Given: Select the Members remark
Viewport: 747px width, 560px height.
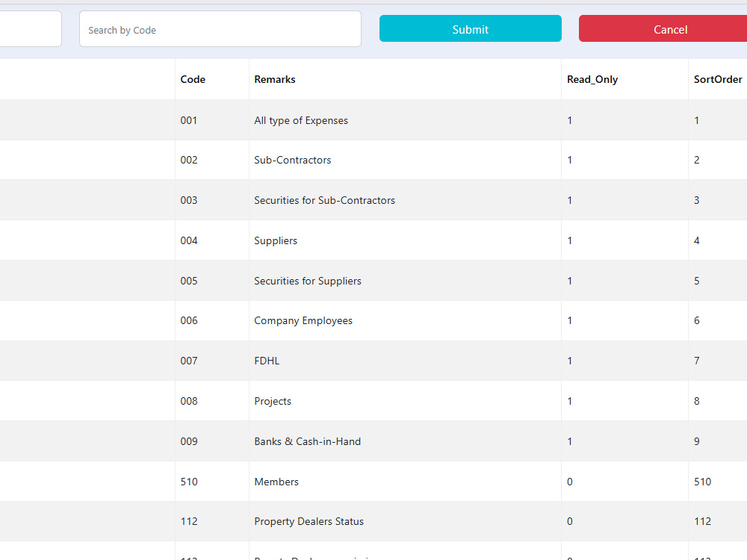Looking at the screenshot, I should (x=276, y=482).
